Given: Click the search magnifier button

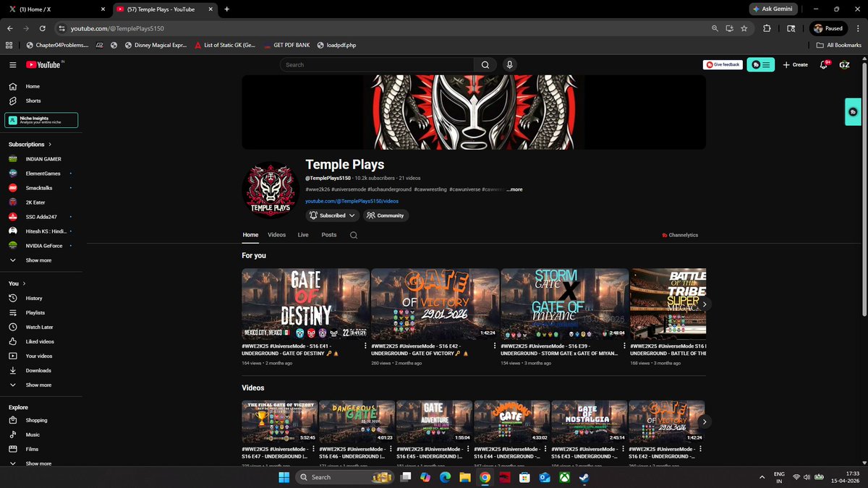Looking at the screenshot, I should (x=485, y=64).
